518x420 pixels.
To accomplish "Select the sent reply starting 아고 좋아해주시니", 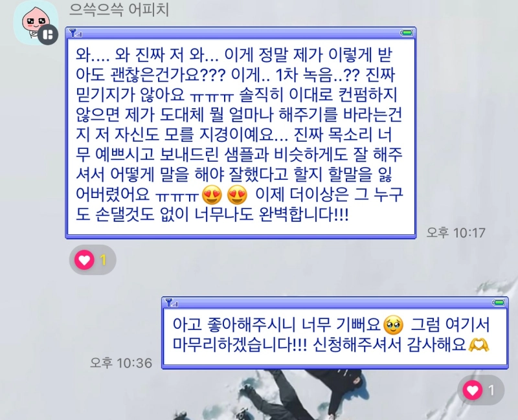I will pyautogui.click(x=335, y=333).
